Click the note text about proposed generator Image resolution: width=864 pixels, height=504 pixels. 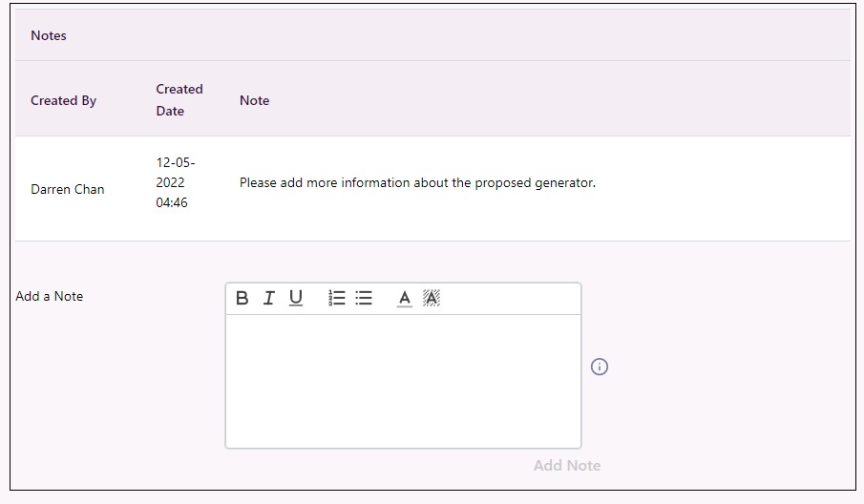pos(417,182)
